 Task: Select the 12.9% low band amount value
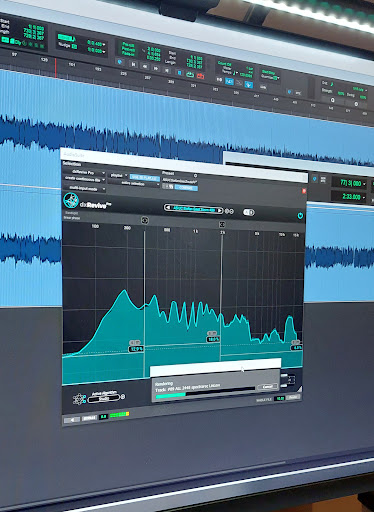click(136, 349)
